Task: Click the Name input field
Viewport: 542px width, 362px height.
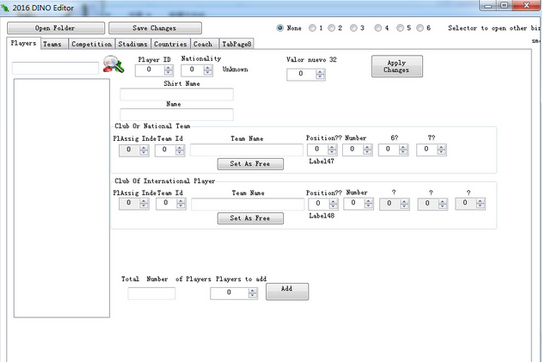Action: click(x=177, y=114)
